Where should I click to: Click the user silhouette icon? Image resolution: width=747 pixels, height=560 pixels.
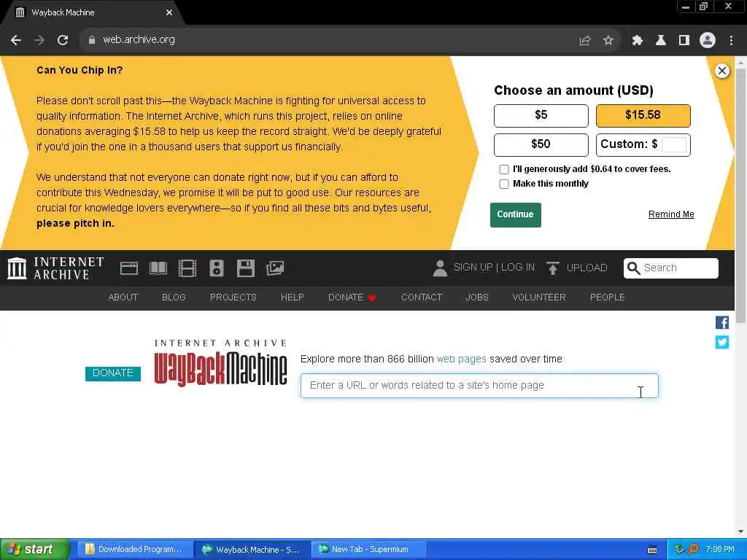(x=440, y=268)
